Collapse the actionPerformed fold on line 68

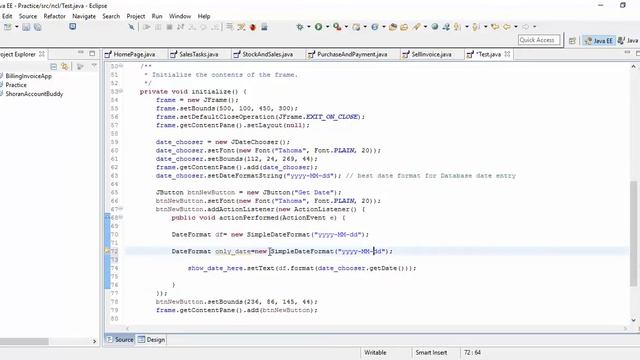121,217
